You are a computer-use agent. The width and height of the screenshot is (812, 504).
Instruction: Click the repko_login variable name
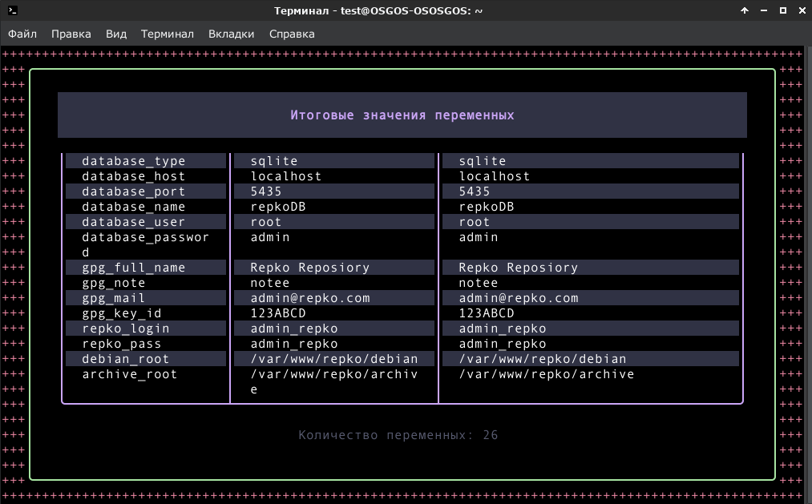(x=126, y=329)
